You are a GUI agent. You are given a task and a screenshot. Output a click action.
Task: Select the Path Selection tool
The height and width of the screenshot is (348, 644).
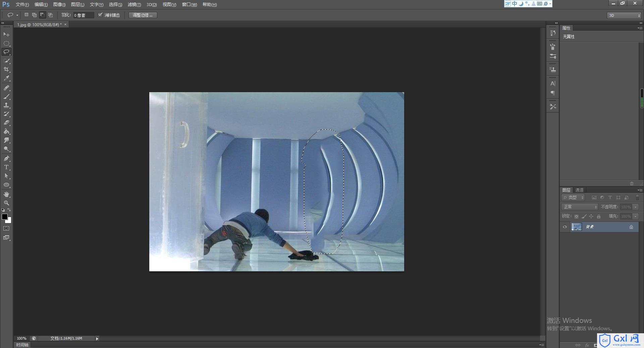pos(6,176)
